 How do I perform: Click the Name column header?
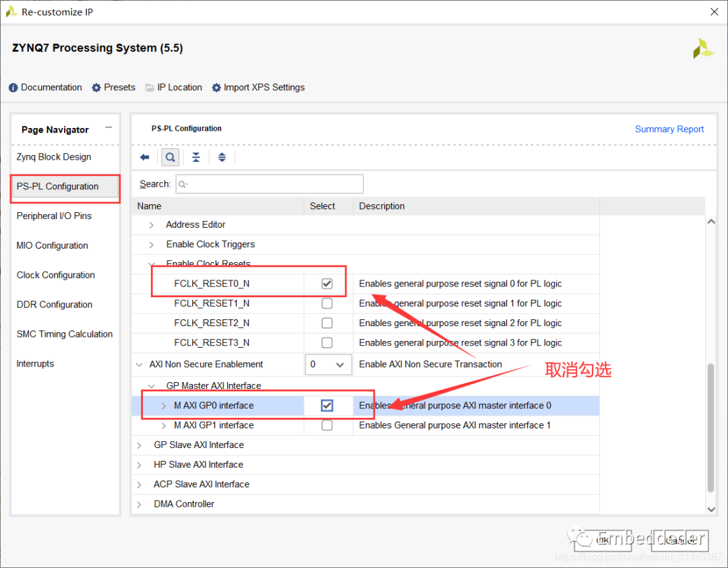point(217,206)
